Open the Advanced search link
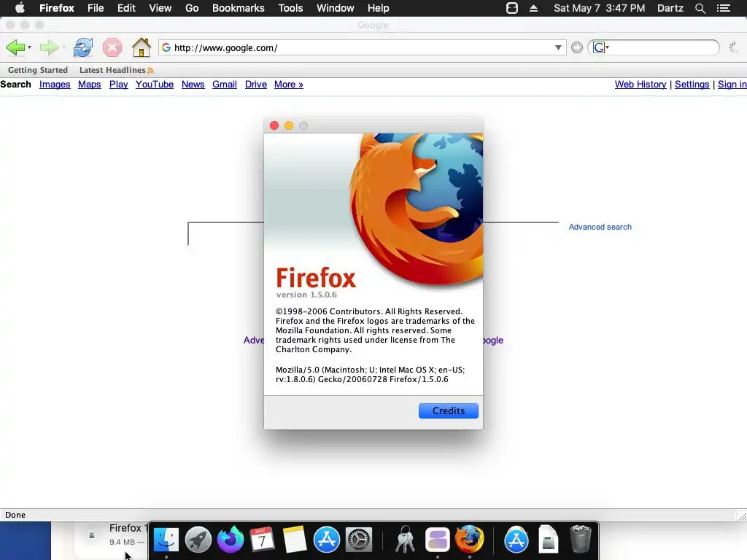Viewport: 747px width, 560px height. 600,227
